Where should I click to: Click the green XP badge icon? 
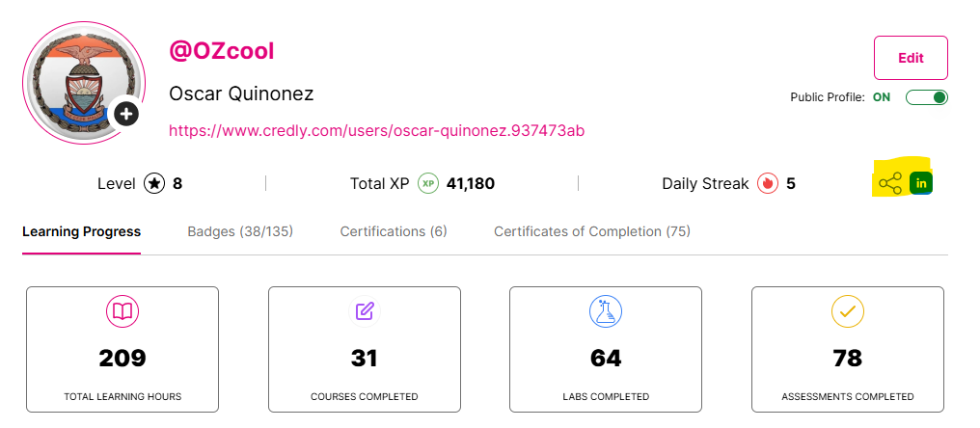click(428, 183)
